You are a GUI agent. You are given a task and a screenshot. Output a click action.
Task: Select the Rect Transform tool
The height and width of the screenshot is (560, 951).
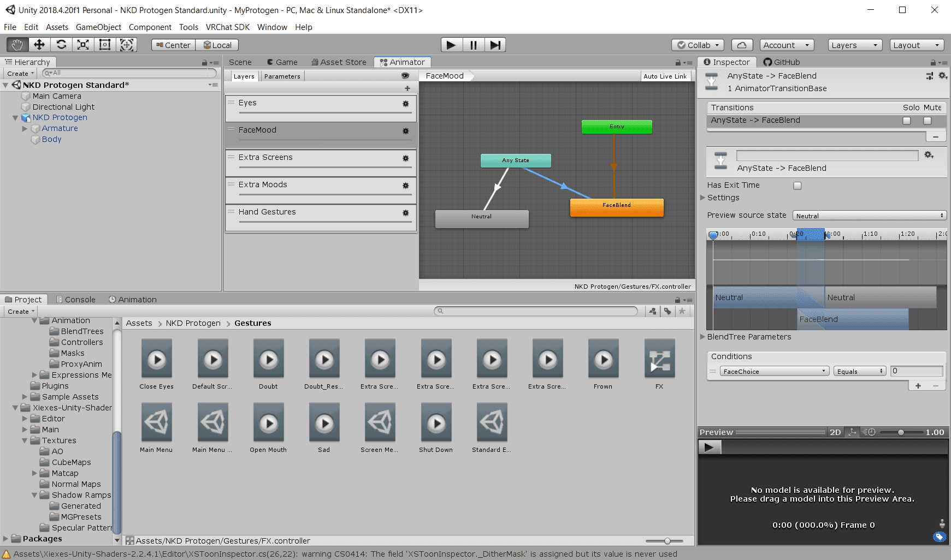pos(104,45)
